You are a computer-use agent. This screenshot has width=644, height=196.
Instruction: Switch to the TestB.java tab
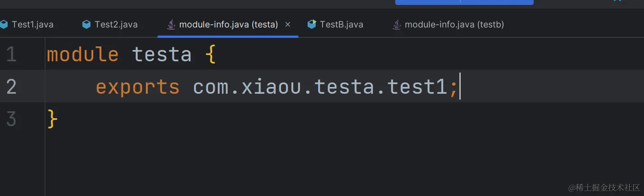(341, 24)
